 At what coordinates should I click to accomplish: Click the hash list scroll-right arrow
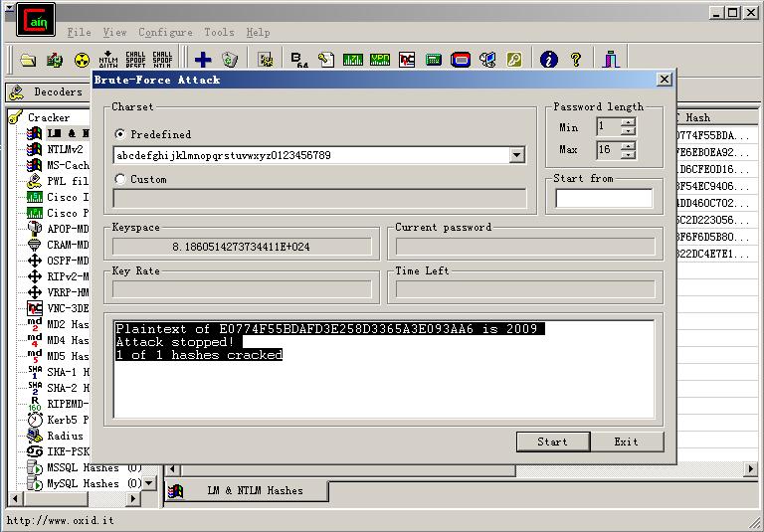[750, 469]
